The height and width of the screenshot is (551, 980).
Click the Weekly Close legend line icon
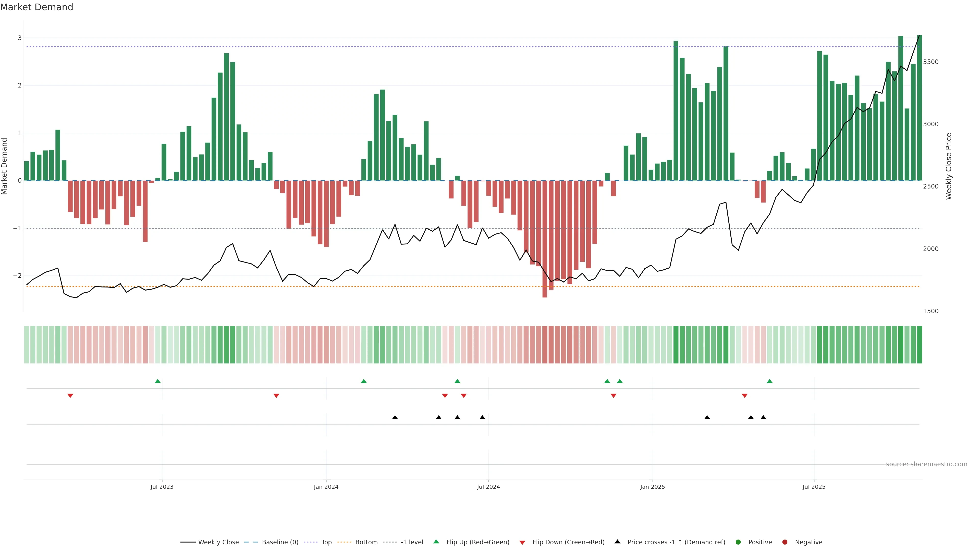coord(188,542)
